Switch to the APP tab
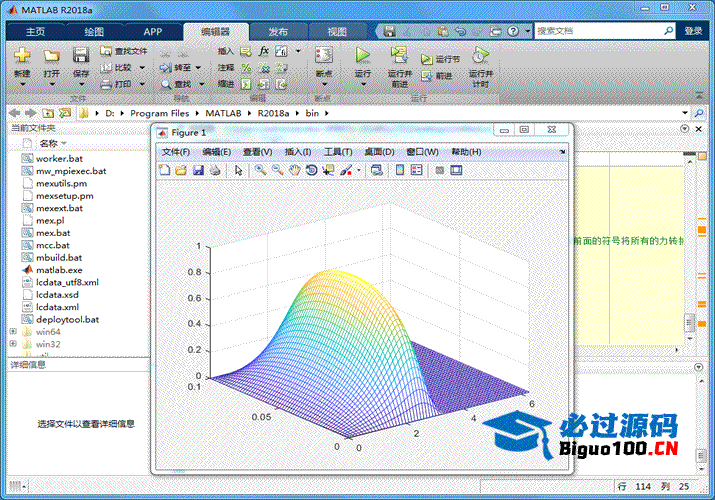This screenshot has height=500, width=715. (x=153, y=31)
